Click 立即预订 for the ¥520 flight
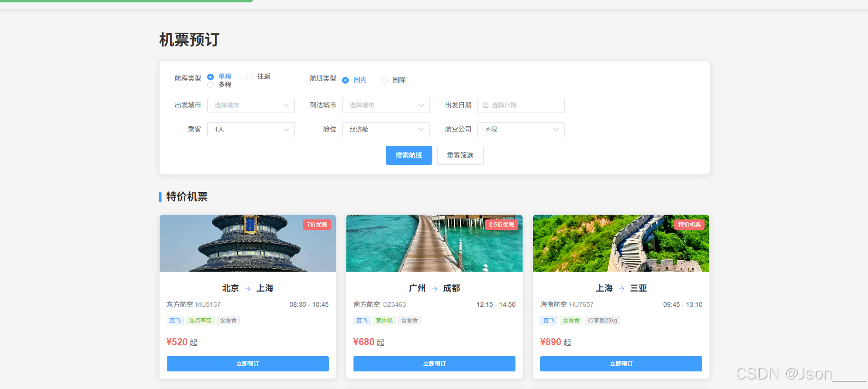 pos(248,364)
